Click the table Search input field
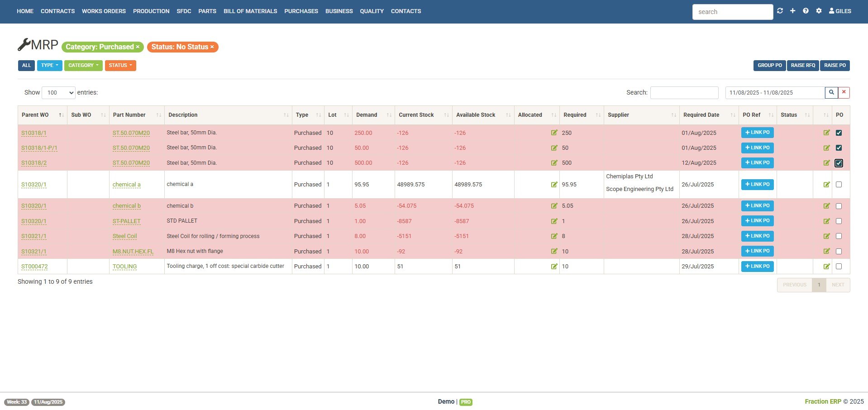Viewport: 868px width, 410px height. [684, 92]
